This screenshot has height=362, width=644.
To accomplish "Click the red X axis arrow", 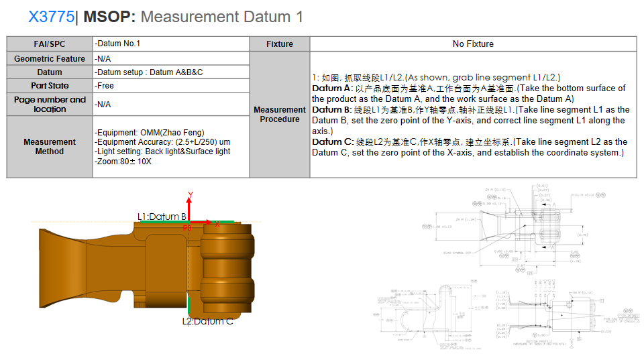I will point(203,222).
